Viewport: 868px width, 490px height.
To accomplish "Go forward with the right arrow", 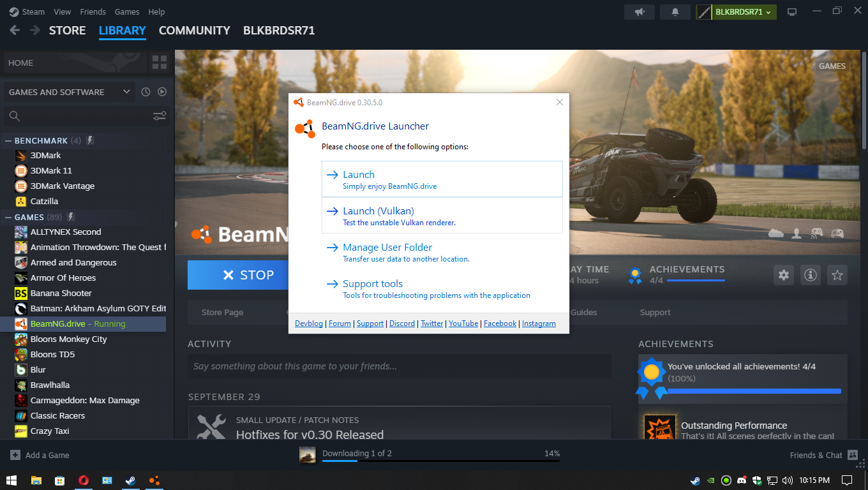I will click(34, 30).
